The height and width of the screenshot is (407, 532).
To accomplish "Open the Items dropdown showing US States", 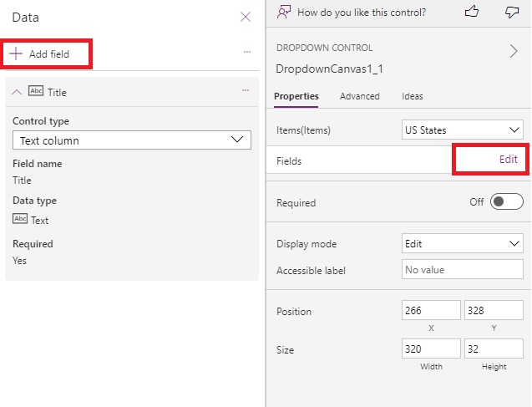I will [x=462, y=130].
